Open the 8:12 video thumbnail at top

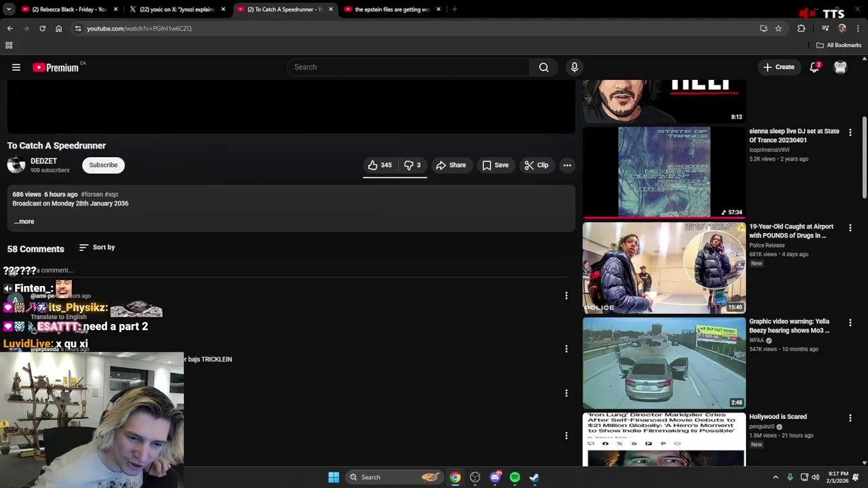(x=664, y=102)
